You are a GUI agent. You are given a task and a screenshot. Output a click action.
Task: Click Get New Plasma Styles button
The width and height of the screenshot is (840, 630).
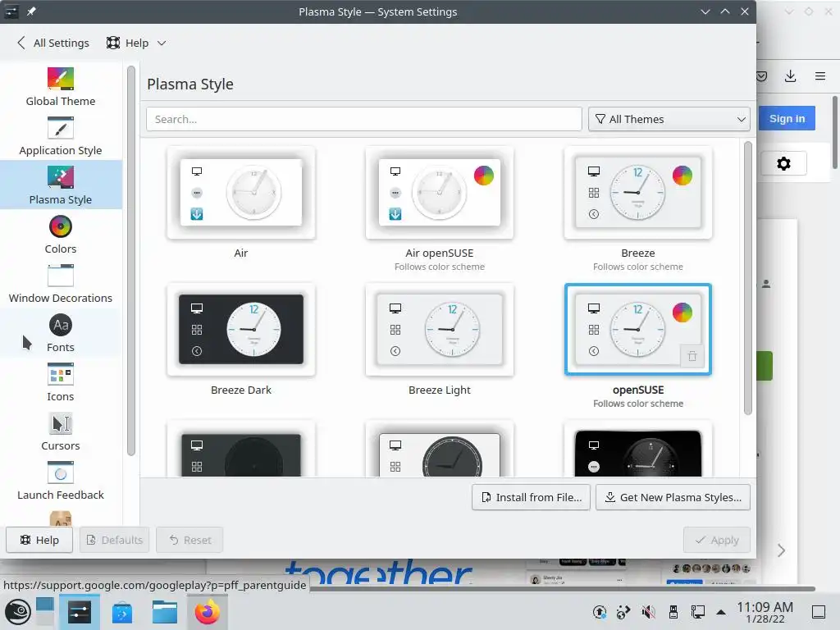point(673,497)
